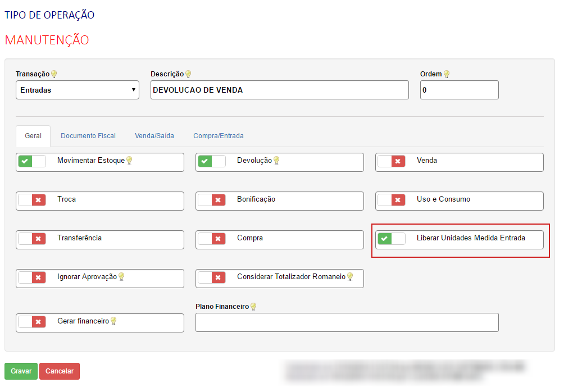Click the hint bulb beside Ignorar Aprovação
Image resolution: width=564 pixels, height=392 pixels.
(121, 277)
